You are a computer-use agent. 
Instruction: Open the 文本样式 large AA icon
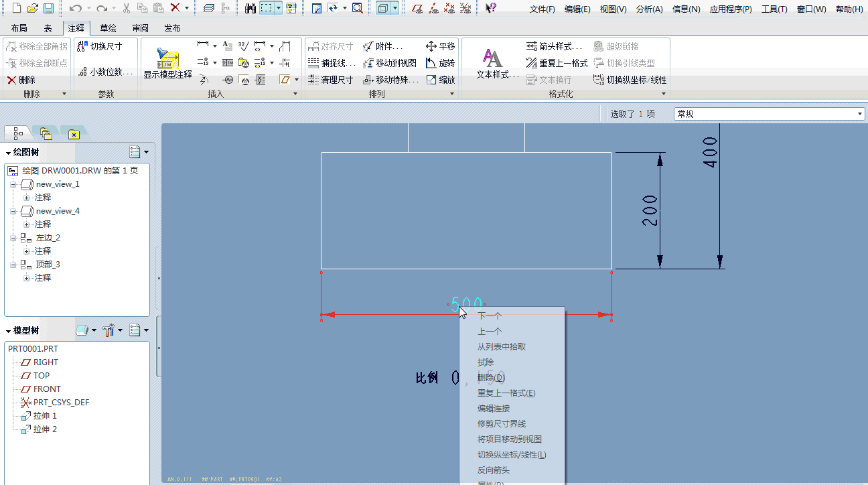498,64
